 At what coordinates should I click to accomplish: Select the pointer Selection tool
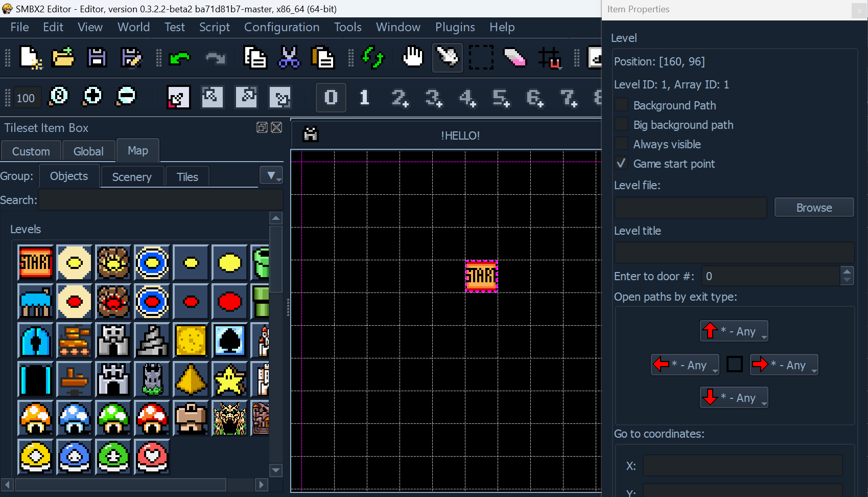448,57
